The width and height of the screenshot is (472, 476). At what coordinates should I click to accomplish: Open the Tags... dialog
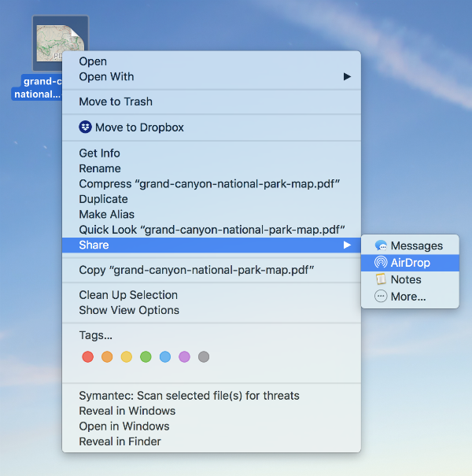pos(95,335)
